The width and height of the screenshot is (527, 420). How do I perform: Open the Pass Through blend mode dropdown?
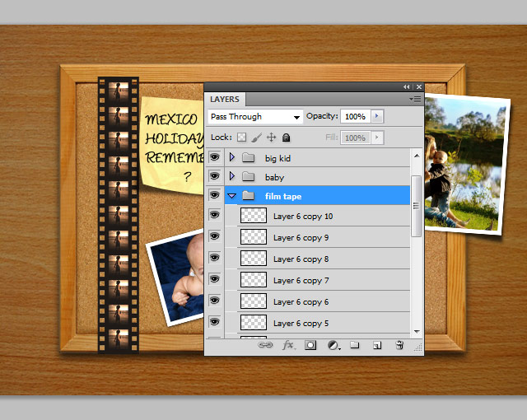click(x=255, y=117)
